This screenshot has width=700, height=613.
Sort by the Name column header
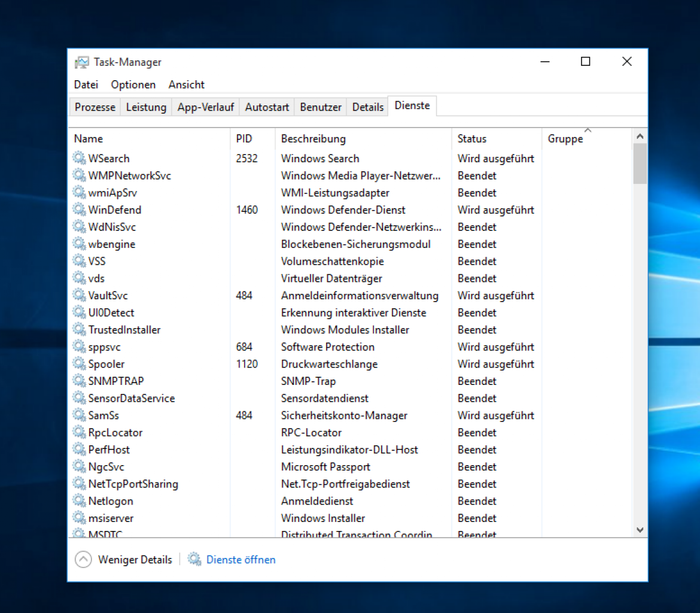(x=149, y=138)
